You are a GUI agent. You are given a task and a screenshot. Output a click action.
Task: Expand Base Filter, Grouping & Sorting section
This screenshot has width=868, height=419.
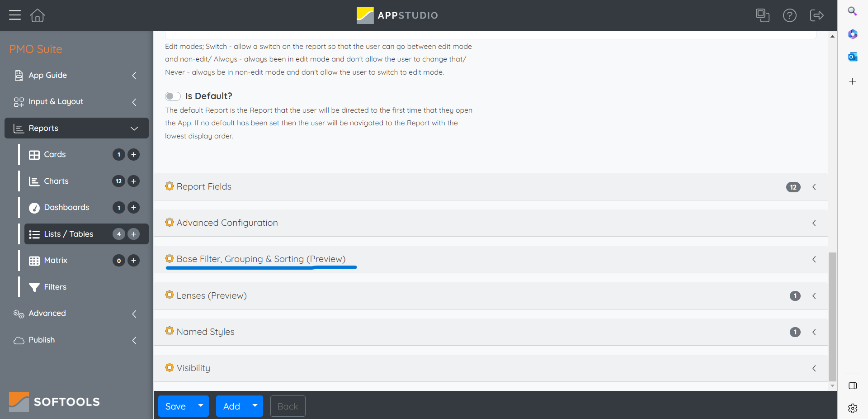(490, 259)
